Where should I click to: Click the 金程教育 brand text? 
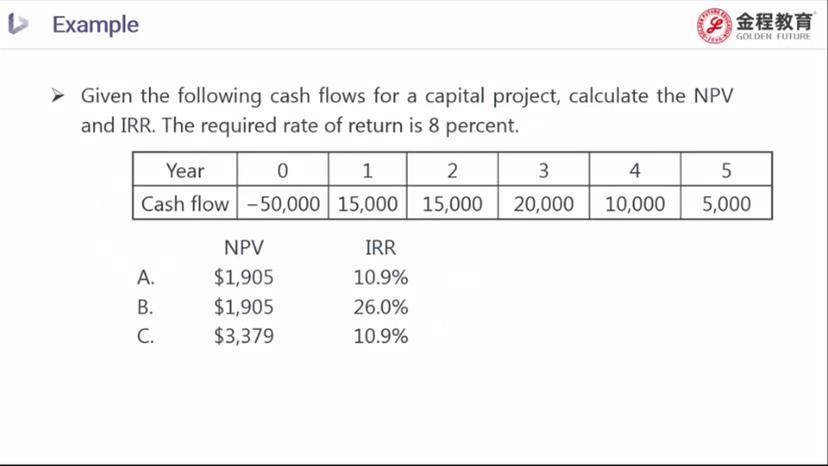775,21
